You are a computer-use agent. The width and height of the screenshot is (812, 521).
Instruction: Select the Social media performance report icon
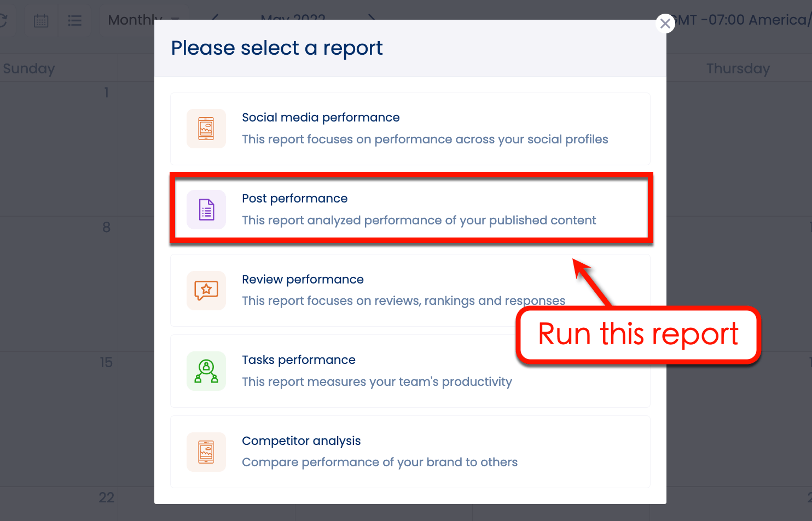click(x=206, y=128)
